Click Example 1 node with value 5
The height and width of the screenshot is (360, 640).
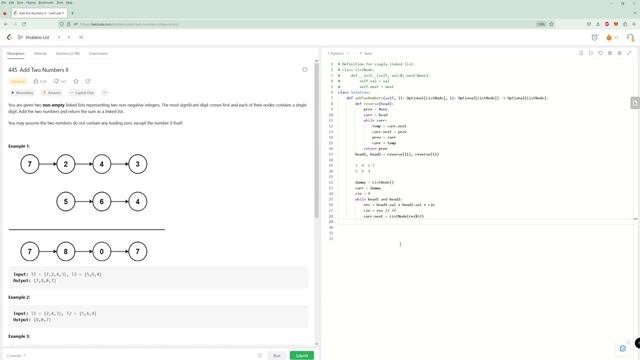[x=66, y=202]
